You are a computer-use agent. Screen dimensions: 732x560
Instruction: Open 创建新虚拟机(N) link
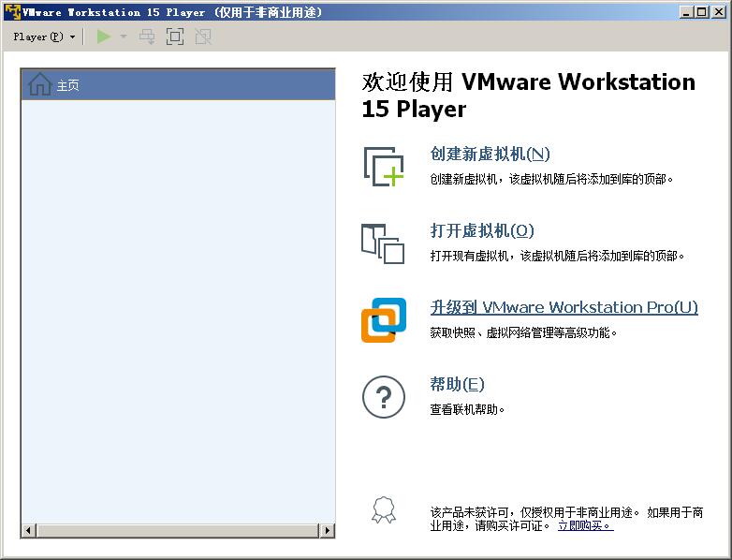tap(490, 154)
